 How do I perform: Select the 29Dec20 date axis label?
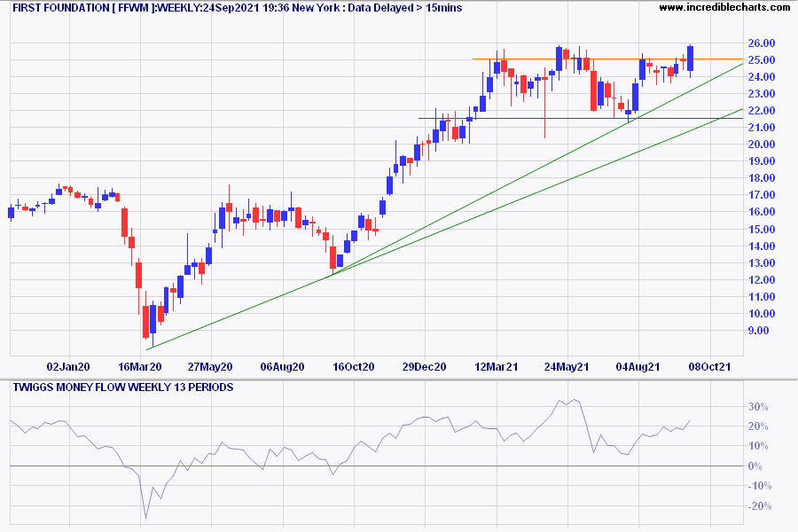coord(425,367)
